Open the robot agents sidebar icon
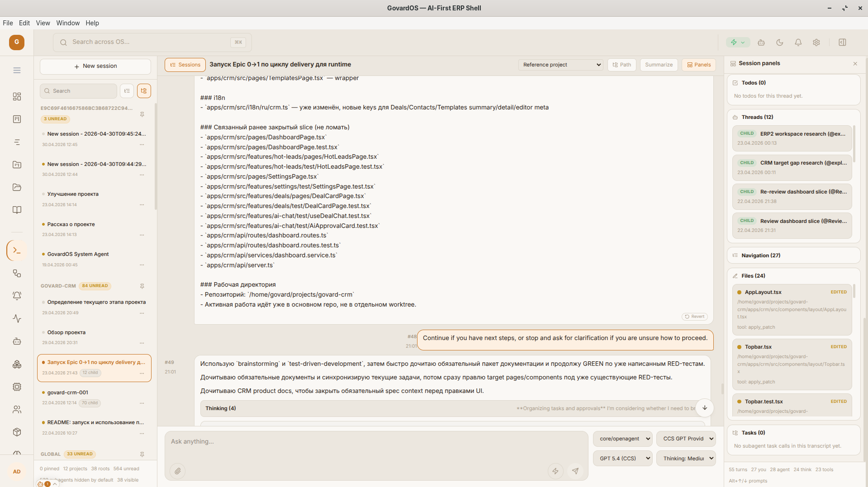Image resolution: width=868 pixels, height=487 pixels. [17, 341]
